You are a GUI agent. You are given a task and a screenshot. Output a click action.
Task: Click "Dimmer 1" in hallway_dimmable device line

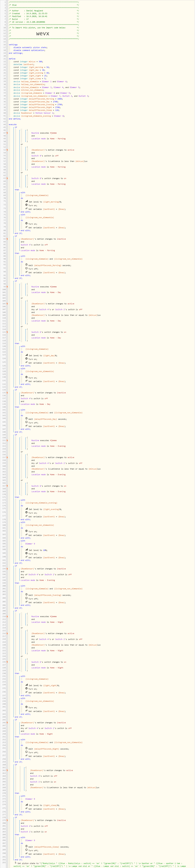47,81
